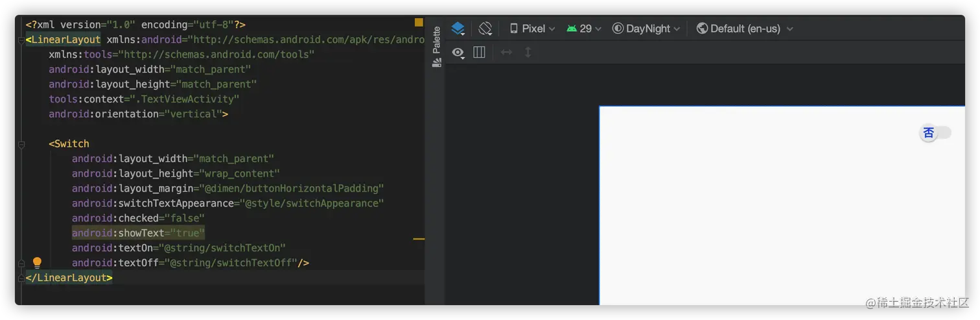
Task: Open the view options eye menu
Action: point(458,53)
